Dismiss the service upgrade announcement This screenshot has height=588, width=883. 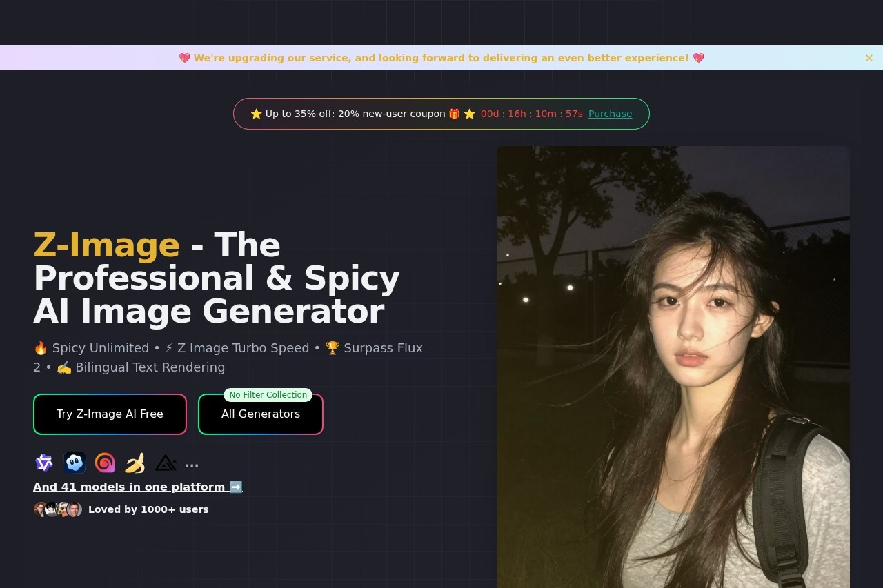(869, 58)
